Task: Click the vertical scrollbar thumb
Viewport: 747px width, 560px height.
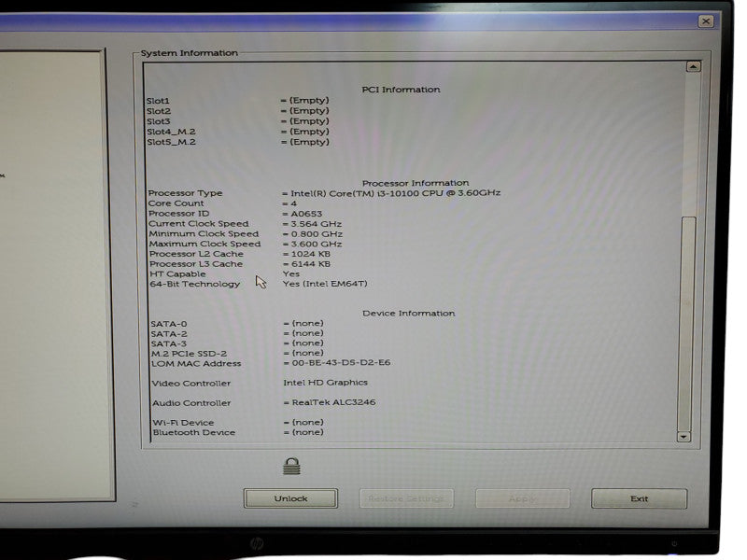Action: point(686,323)
